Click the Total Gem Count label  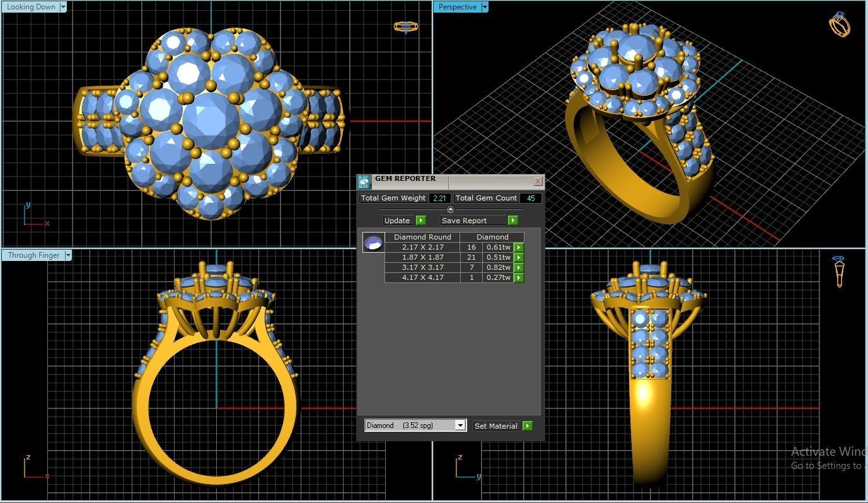pyautogui.click(x=486, y=198)
